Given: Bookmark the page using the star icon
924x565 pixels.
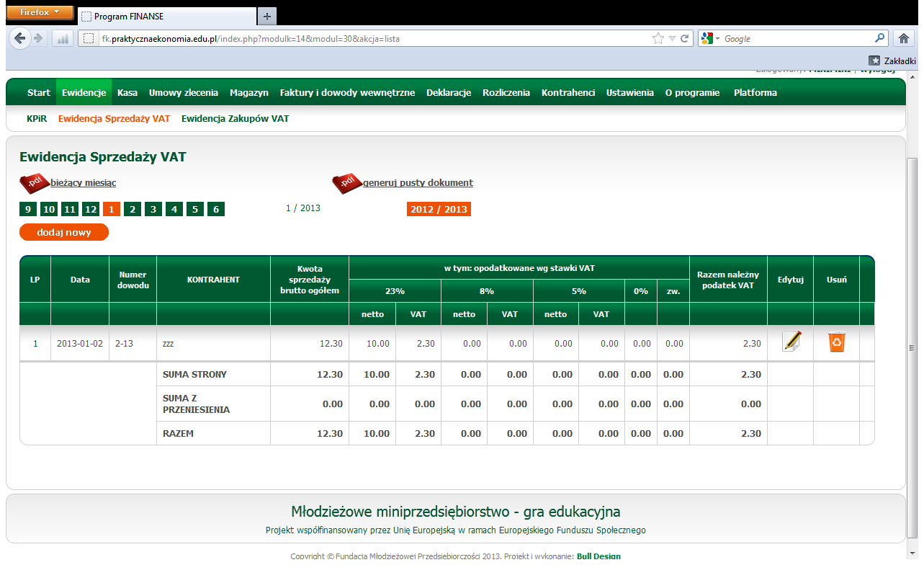Looking at the screenshot, I should (658, 38).
